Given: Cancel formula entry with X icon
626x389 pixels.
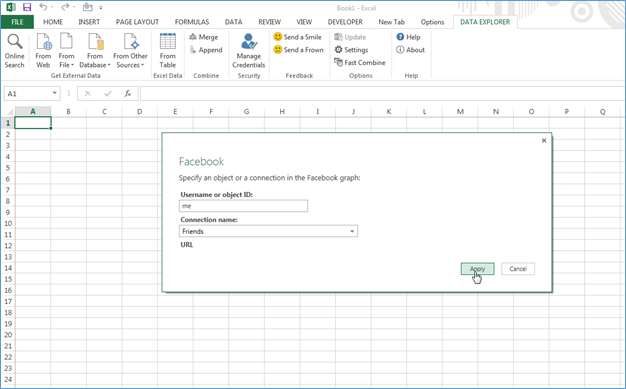Looking at the screenshot, I should tap(88, 93).
